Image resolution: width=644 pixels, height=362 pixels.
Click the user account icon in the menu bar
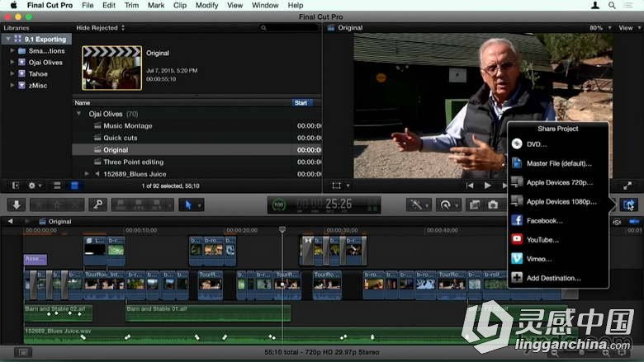(x=594, y=5)
